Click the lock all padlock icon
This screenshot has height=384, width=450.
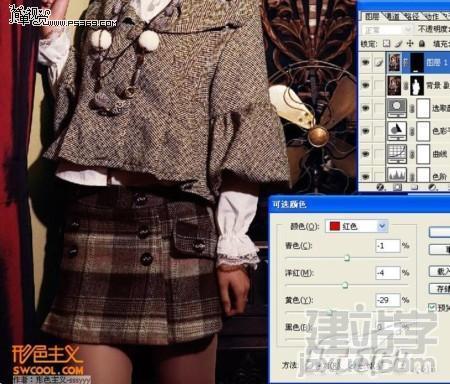click(x=422, y=43)
